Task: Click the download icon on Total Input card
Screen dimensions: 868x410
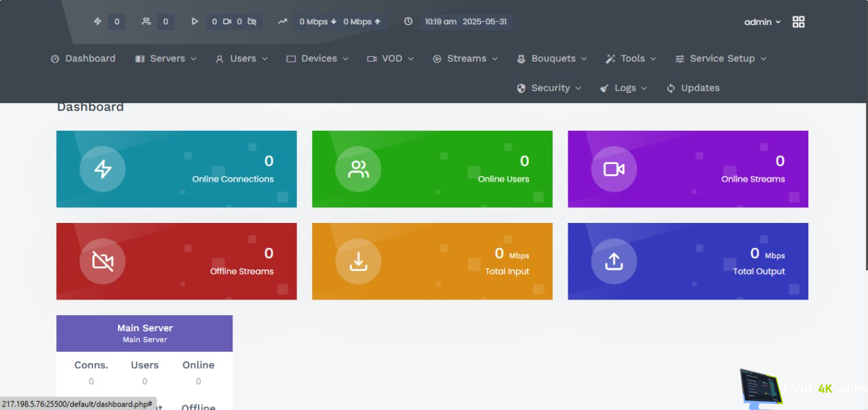Action: pos(358,261)
